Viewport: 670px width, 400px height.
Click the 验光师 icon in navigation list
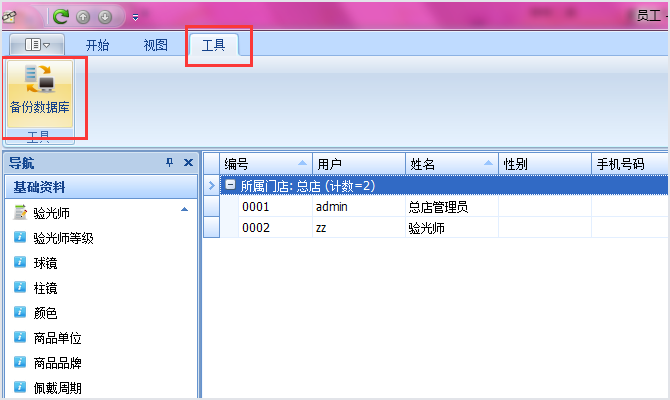tap(20, 212)
